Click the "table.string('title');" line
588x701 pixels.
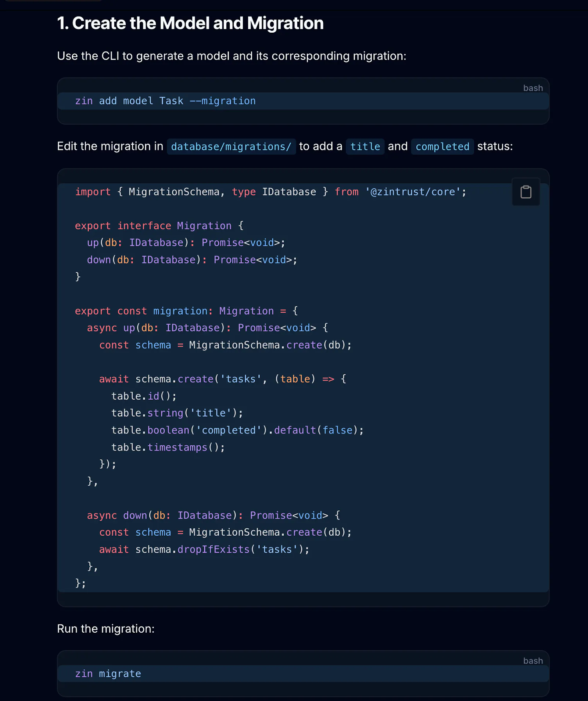[177, 413]
